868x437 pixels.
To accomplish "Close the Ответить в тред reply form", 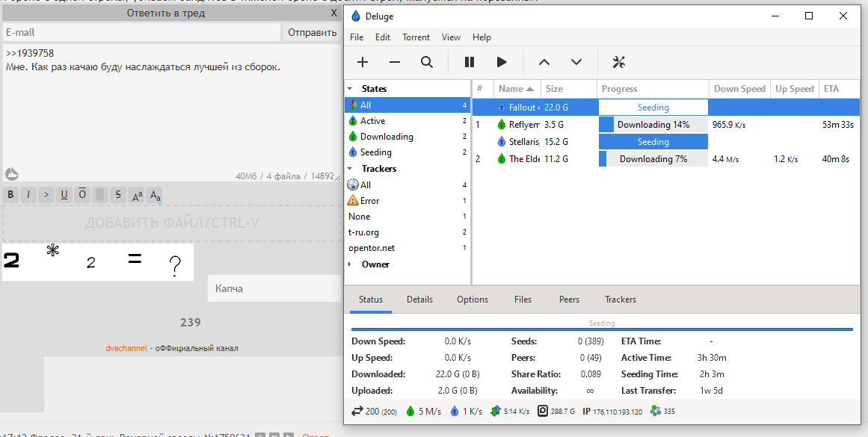I will (333, 13).
